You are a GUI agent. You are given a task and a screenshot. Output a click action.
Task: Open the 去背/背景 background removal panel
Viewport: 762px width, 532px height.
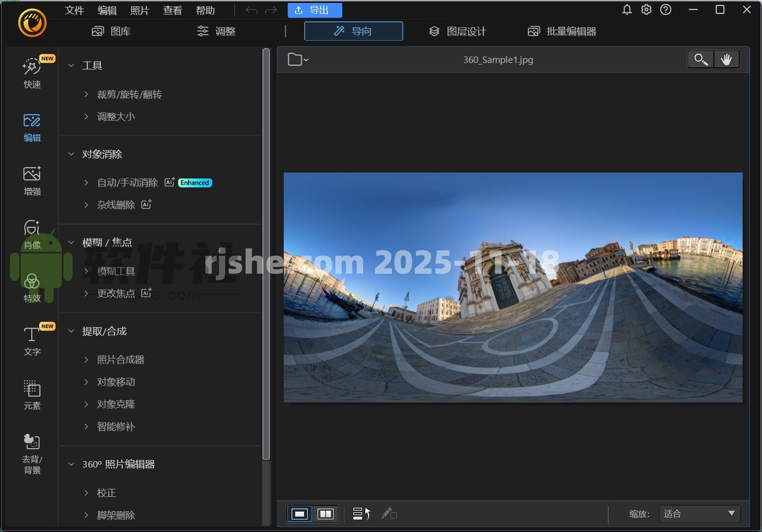coord(32,453)
